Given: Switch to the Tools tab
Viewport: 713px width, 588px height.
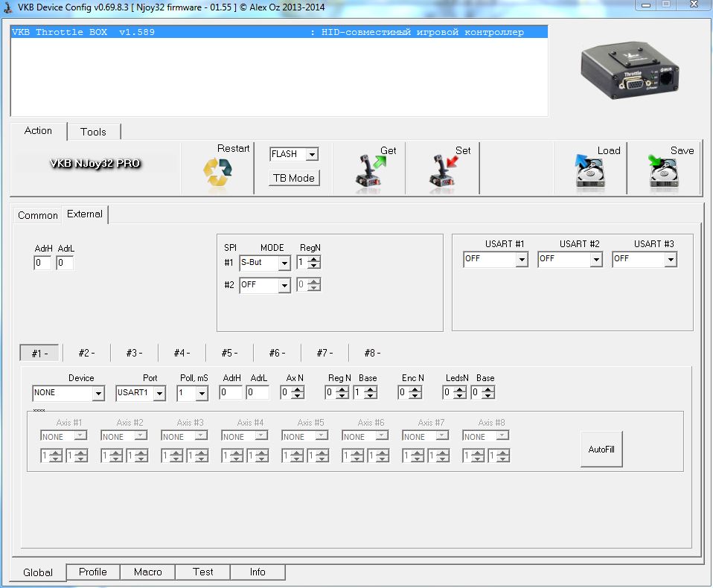Looking at the screenshot, I should click(93, 132).
